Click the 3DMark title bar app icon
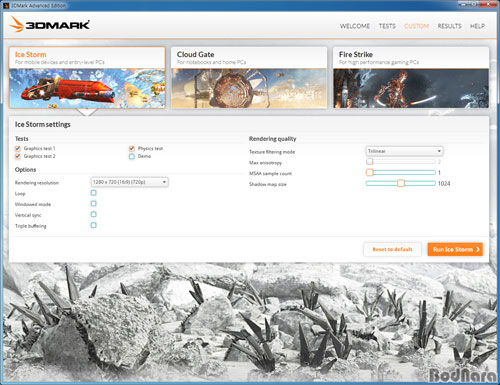Image resolution: width=500 pixels, height=385 pixels. tap(6, 6)
